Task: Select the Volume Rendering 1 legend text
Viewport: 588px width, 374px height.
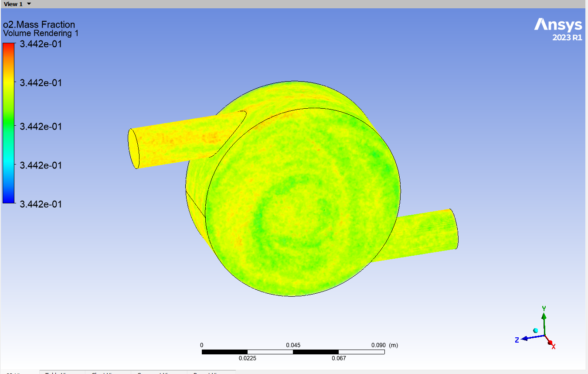Action: 41,33
